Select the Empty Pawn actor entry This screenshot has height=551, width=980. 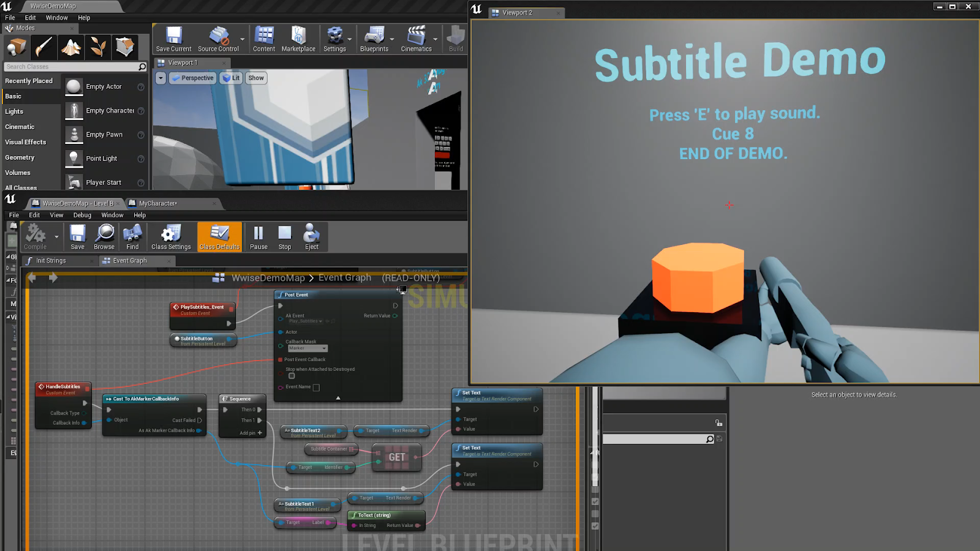105,135
